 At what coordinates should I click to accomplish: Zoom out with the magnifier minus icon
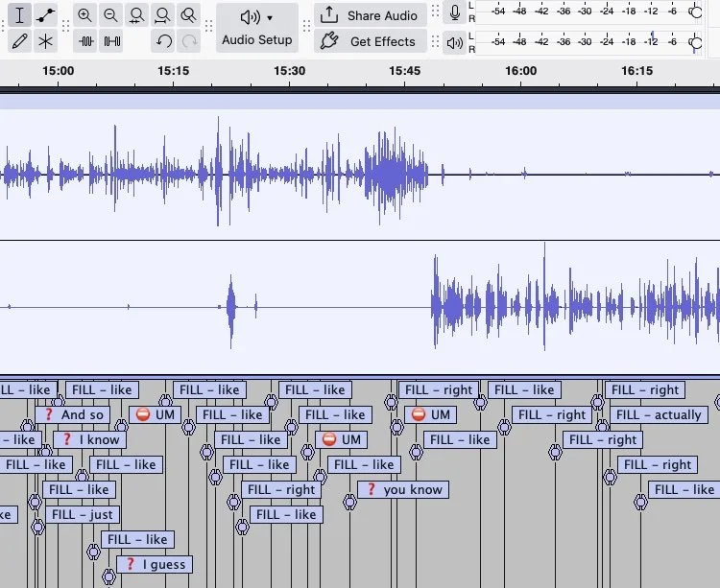(x=110, y=15)
